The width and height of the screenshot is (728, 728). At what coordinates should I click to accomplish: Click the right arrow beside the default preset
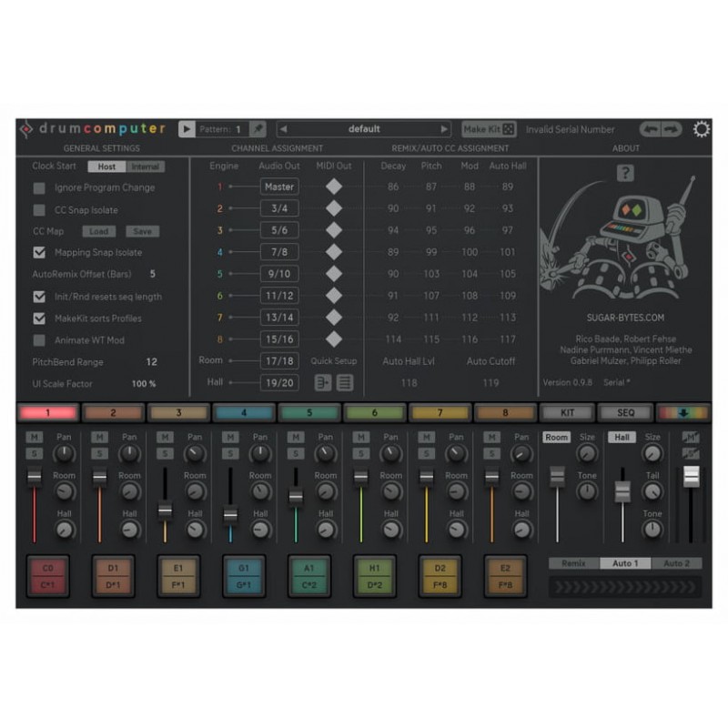pyautogui.click(x=445, y=128)
